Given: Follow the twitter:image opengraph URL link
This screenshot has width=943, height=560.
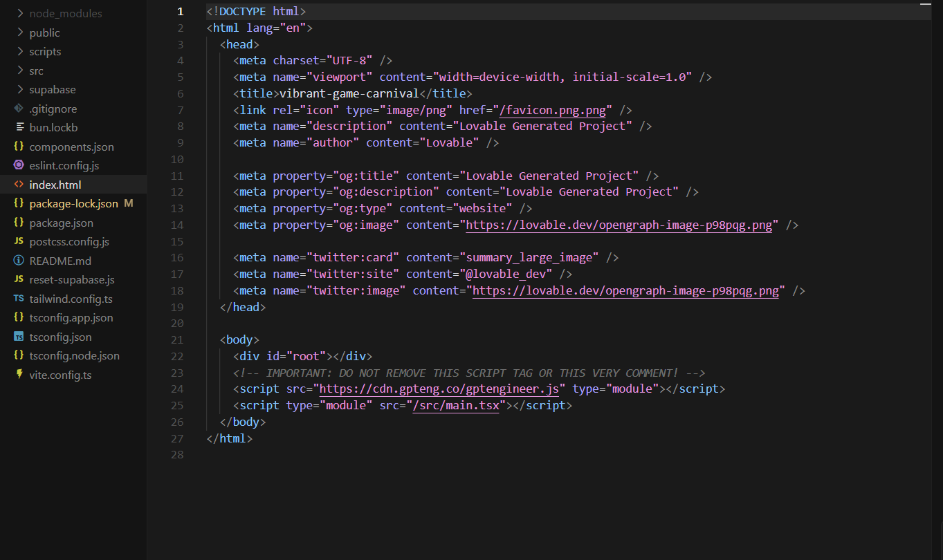Looking at the screenshot, I should [x=626, y=290].
